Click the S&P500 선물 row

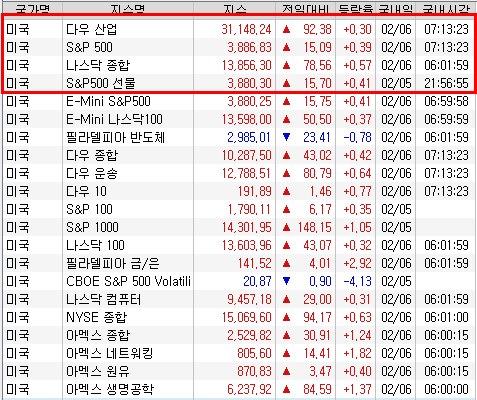pos(240,83)
